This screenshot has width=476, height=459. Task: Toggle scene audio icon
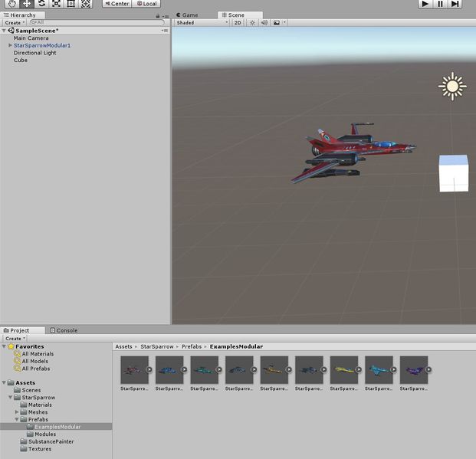point(264,23)
